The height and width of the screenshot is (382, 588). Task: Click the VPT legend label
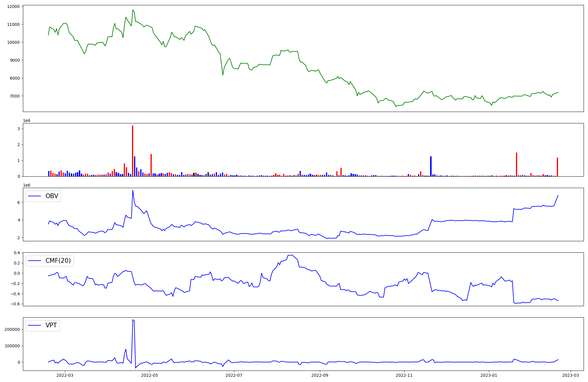[51, 325]
